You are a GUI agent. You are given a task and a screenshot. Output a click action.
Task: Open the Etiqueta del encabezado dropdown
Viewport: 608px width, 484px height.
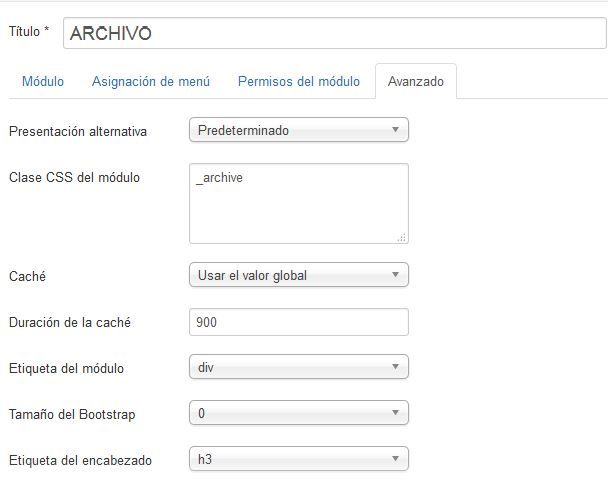[299, 459]
